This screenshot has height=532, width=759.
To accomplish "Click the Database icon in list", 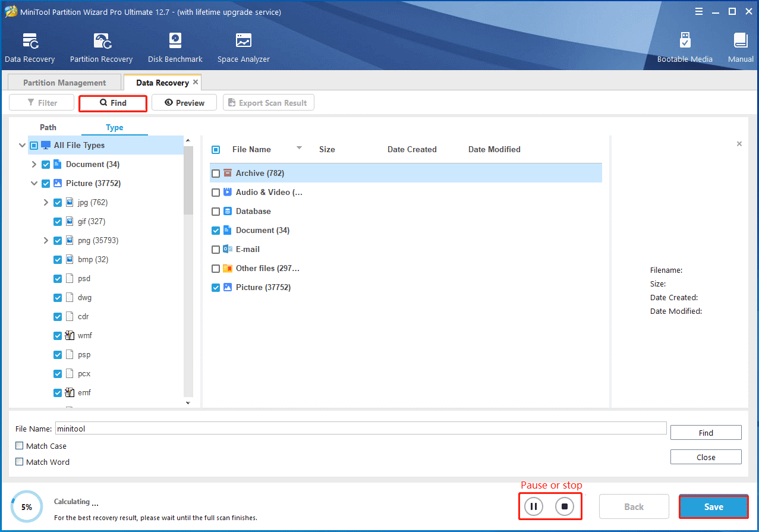I will click(x=227, y=211).
